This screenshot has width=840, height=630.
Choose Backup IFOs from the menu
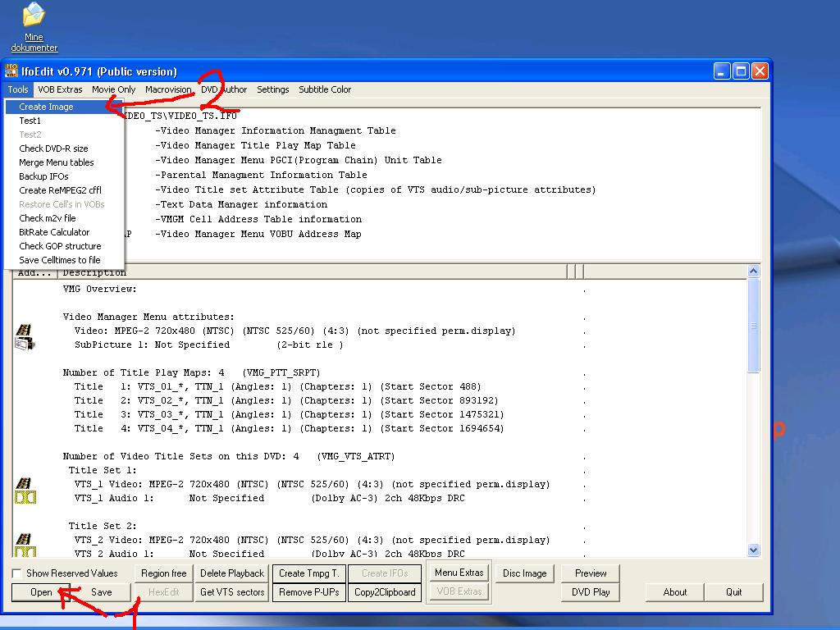pos(64,176)
